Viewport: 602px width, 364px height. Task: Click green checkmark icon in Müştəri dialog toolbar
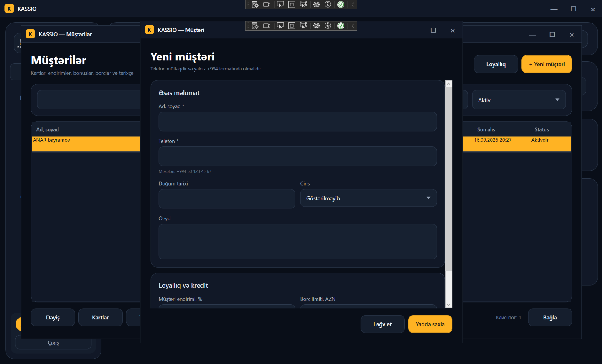(341, 26)
